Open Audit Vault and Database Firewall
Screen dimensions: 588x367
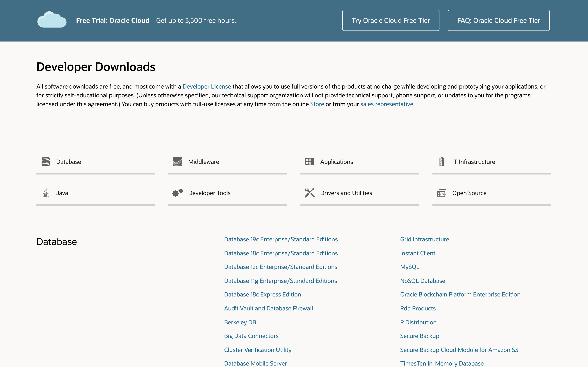tap(268, 308)
